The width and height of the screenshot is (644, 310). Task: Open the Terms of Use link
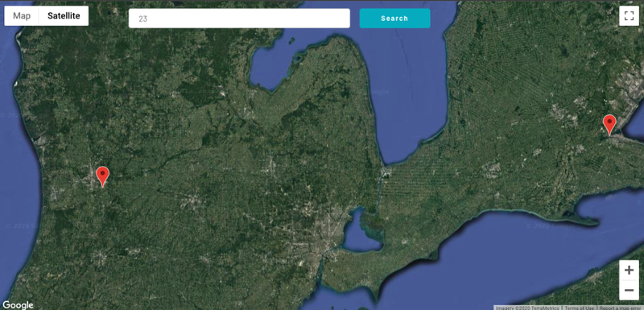pos(580,308)
